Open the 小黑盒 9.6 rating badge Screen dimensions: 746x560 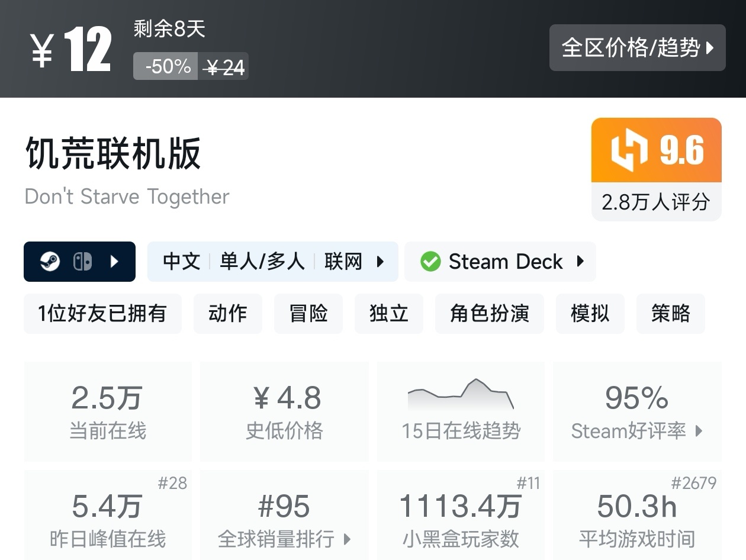[657, 150]
